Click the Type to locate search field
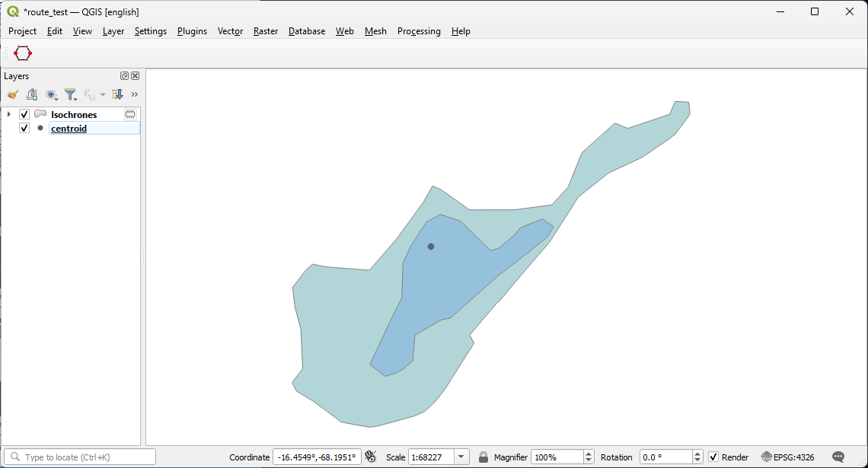Image resolution: width=868 pixels, height=468 pixels. [80, 457]
